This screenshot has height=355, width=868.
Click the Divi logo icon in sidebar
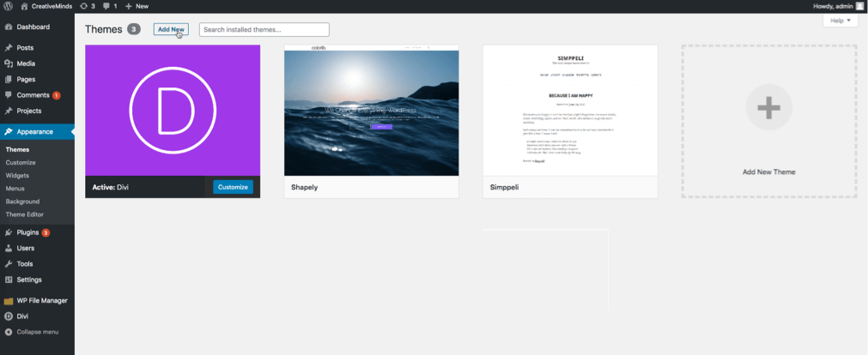[9, 316]
